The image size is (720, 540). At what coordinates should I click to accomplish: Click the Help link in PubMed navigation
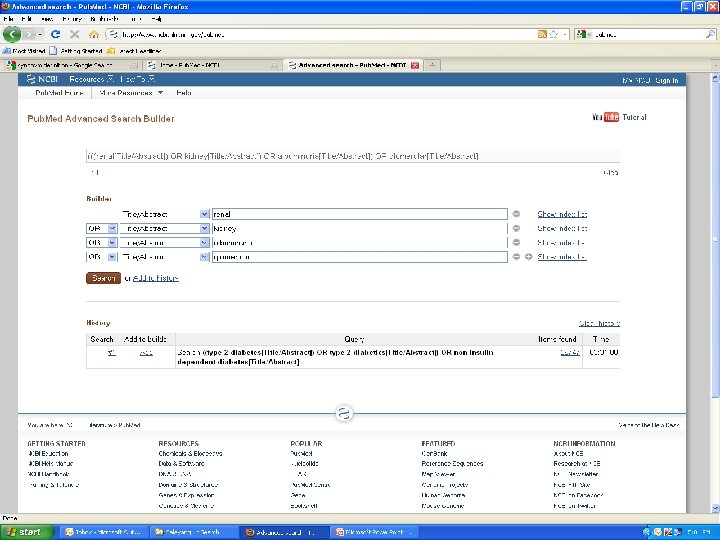[x=184, y=93]
